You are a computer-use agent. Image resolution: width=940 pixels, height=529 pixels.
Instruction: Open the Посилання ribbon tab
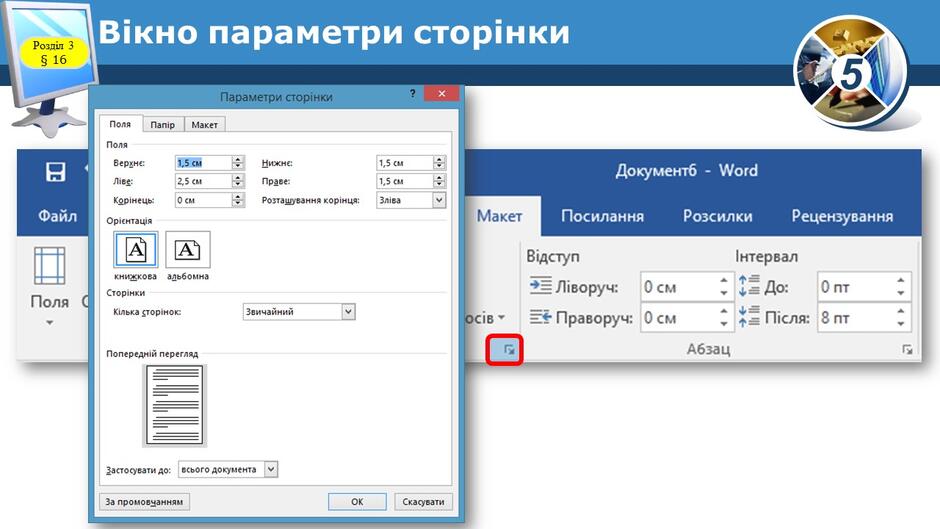pos(602,216)
